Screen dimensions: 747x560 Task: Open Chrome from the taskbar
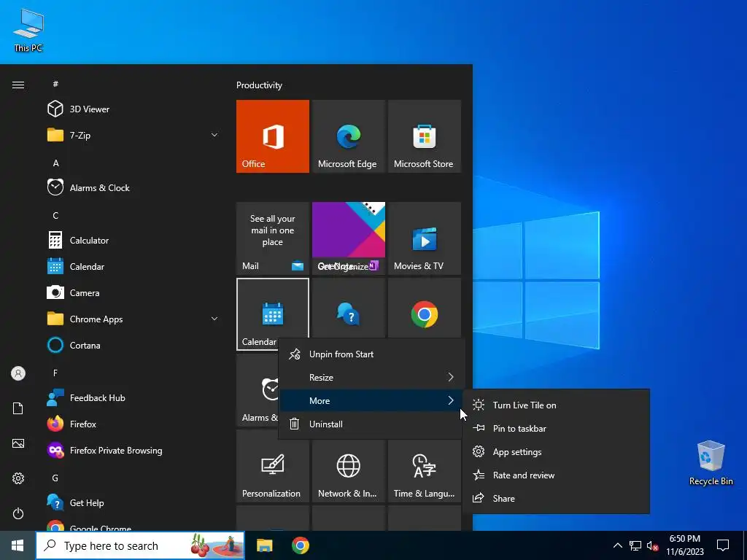click(x=300, y=545)
